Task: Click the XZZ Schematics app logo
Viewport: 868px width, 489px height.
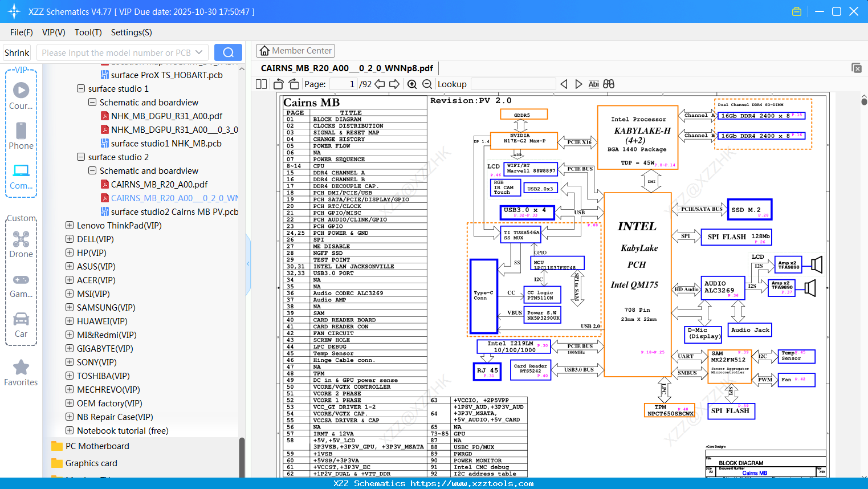Action: pos(14,11)
